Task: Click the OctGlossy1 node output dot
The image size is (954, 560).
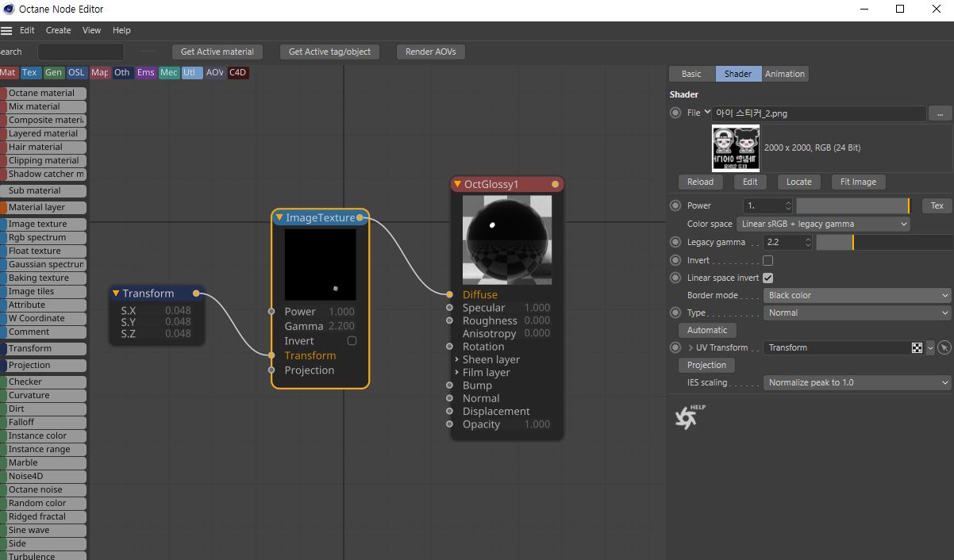Action: coord(555,184)
